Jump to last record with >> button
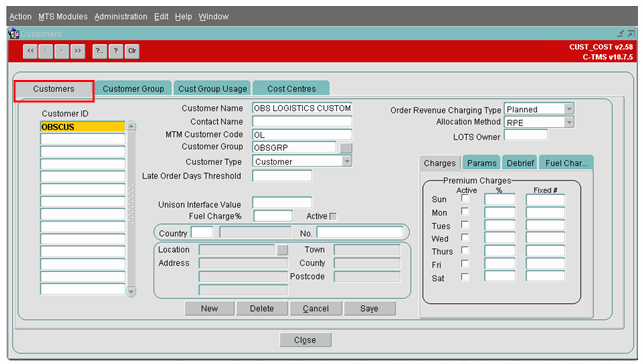Screen dimensions: 643x364 tap(78, 51)
